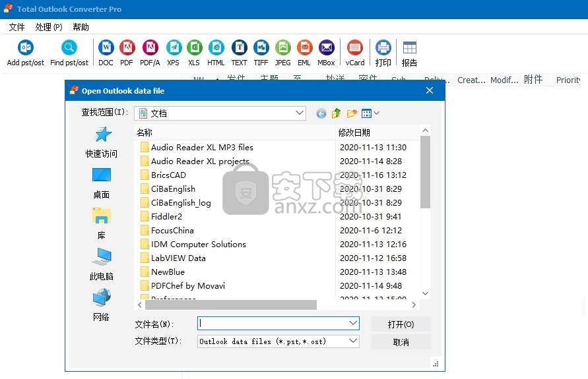
Task: Sort by 修改日期 column header
Action: pyautogui.click(x=377, y=132)
